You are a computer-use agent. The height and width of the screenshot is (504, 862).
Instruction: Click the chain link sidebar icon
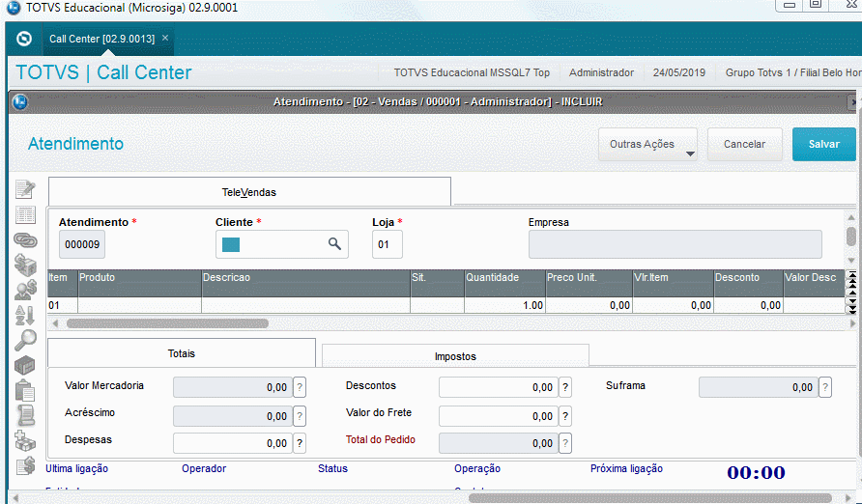(25, 239)
